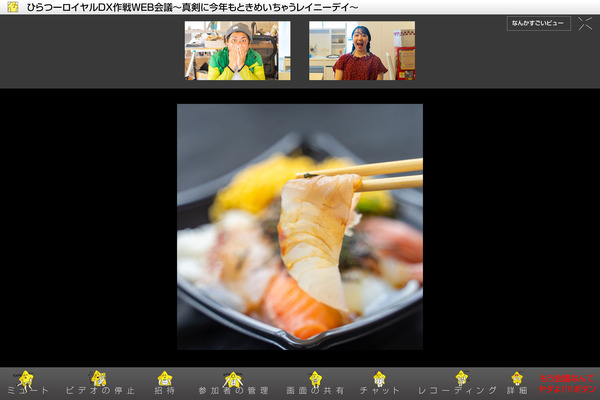Click the チャット text label
This screenshot has width=600, height=400.
(379, 390)
